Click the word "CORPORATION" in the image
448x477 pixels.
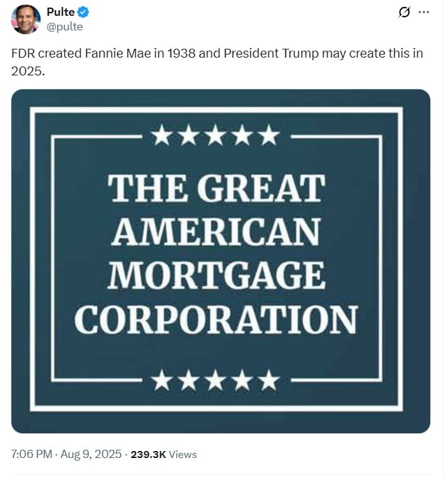[x=215, y=319]
